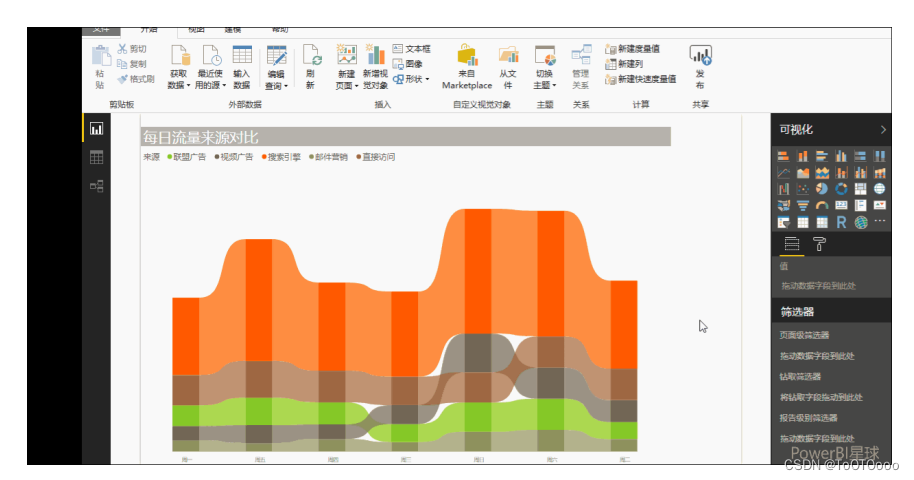Select the R script visual
914x480 pixels.
click(841, 222)
